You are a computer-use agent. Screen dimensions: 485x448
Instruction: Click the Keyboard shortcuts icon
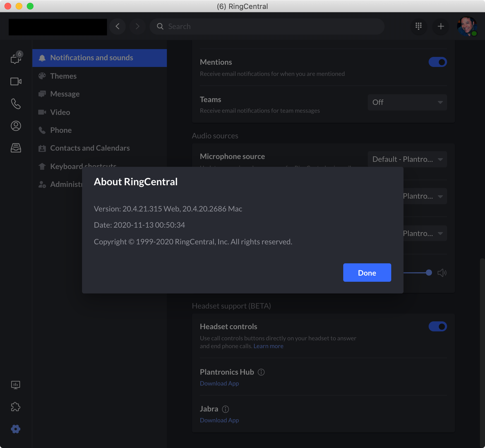coord(42,166)
